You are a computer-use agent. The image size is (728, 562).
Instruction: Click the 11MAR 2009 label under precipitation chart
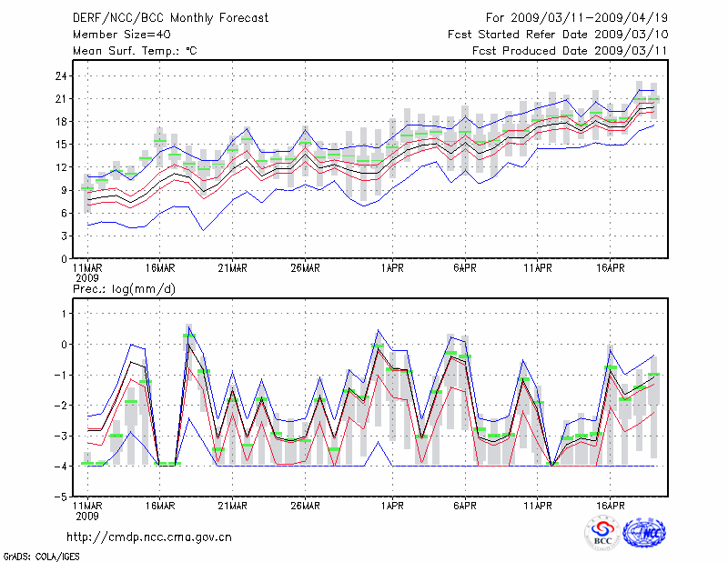click(x=86, y=512)
